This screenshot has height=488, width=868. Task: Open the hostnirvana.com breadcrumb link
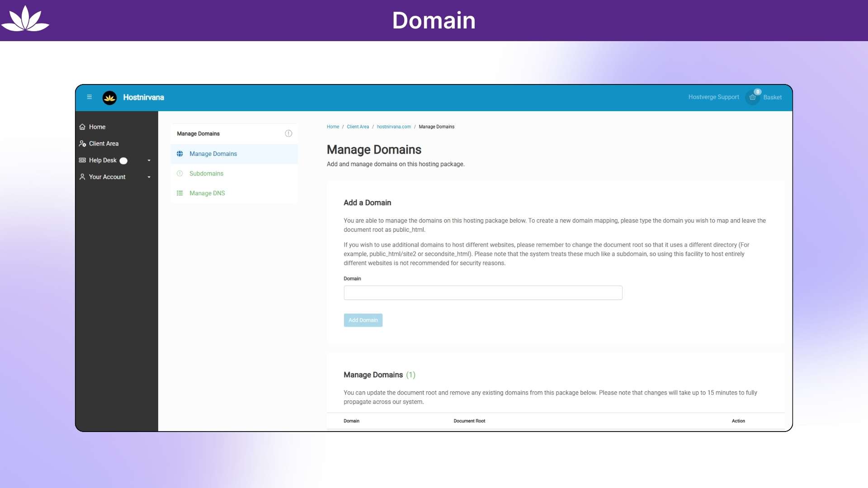[x=394, y=127]
